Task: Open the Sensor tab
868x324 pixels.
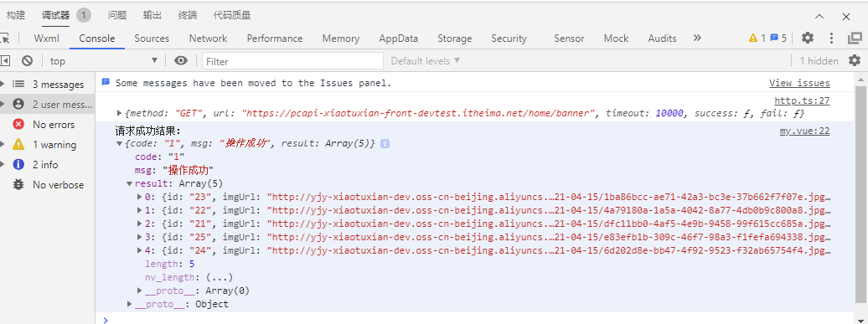Action: pos(569,39)
